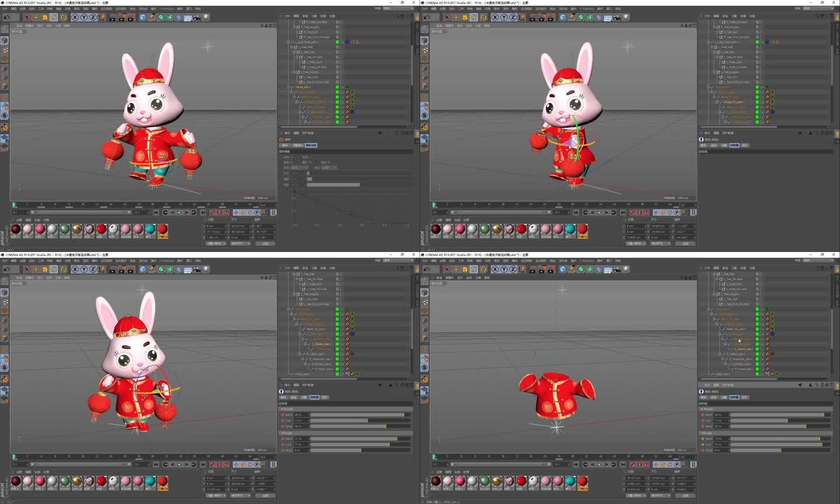Play animation forward in bottom-left window
The width and height of the screenshot is (840, 504).
click(x=179, y=464)
